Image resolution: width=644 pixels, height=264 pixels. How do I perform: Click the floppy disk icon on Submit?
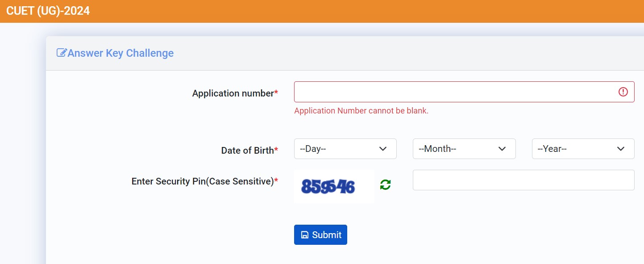tap(305, 235)
